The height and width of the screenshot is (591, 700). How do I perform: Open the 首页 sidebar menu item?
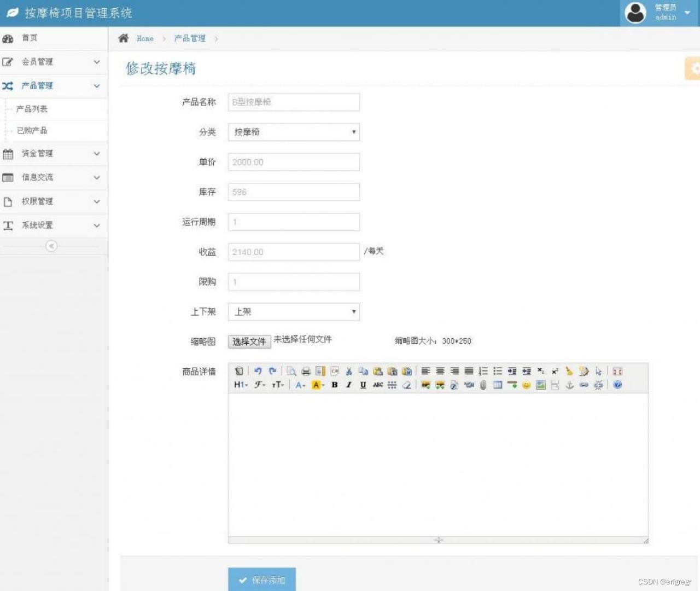coord(30,38)
